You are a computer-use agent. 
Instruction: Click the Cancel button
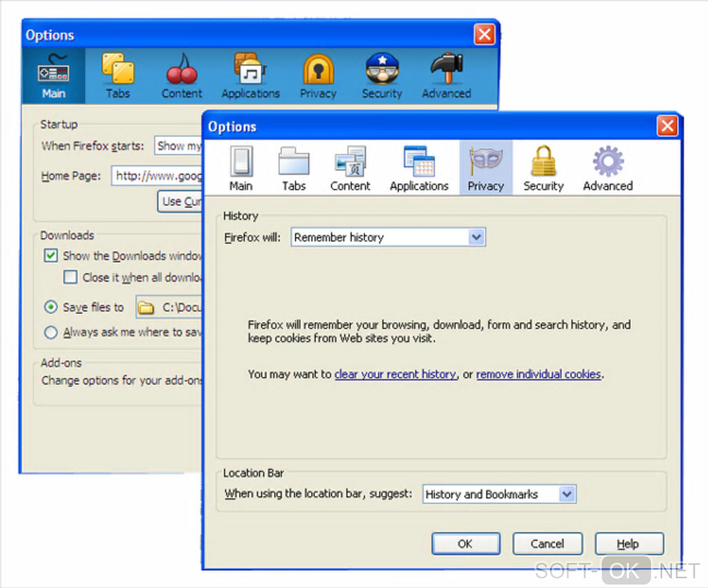(x=547, y=544)
